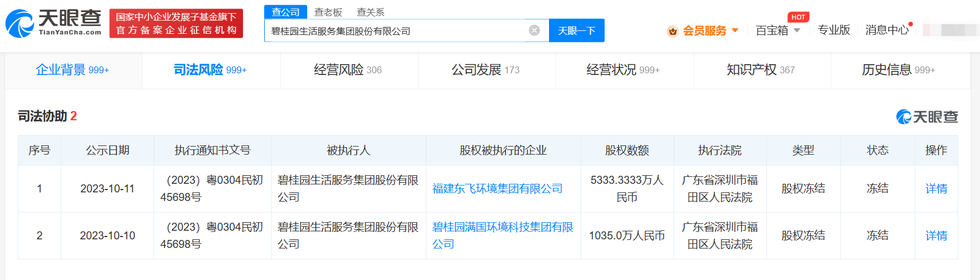Click the 执行法院 column header
Viewport: 980px width, 280px height.
(720, 150)
